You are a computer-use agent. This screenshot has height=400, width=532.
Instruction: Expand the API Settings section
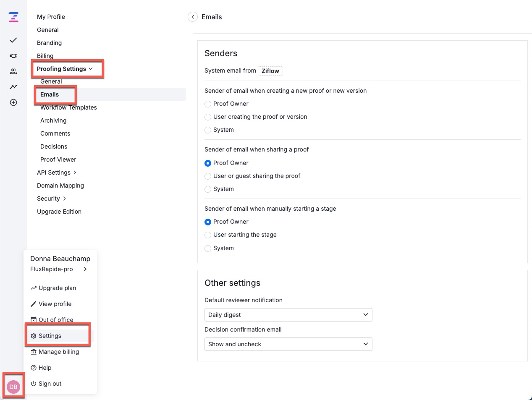pyautogui.click(x=57, y=173)
